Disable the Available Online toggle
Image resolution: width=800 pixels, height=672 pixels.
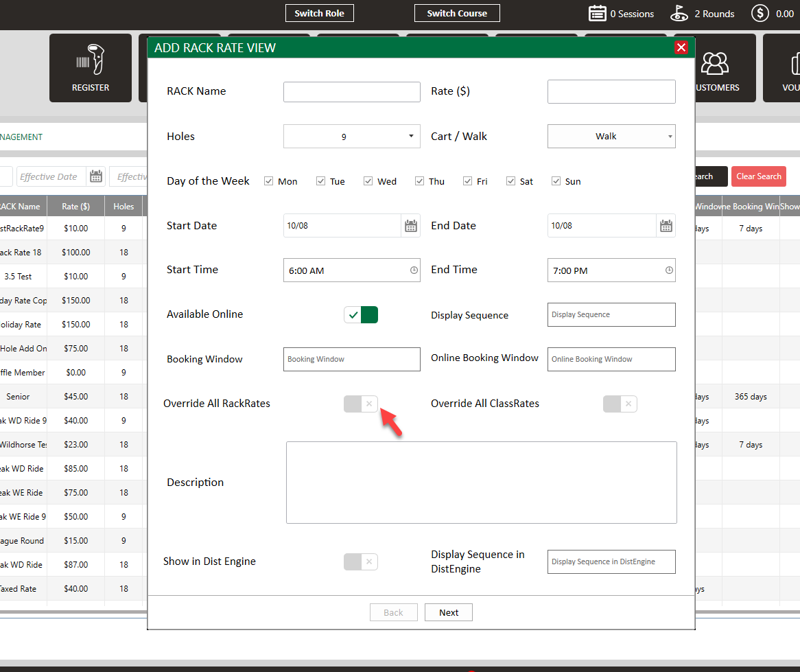[x=361, y=314]
